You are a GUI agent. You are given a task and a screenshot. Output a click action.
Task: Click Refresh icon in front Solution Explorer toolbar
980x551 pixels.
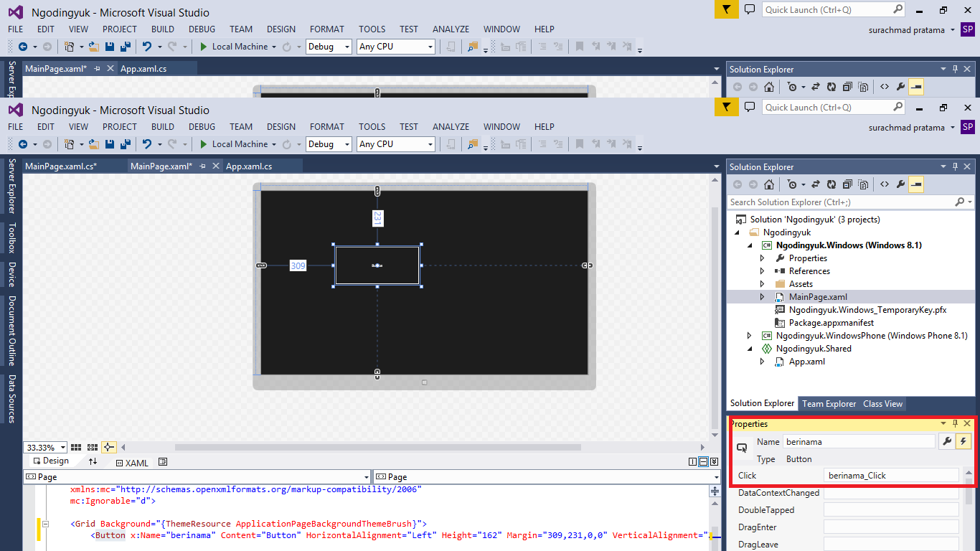(x=831, y=184)
